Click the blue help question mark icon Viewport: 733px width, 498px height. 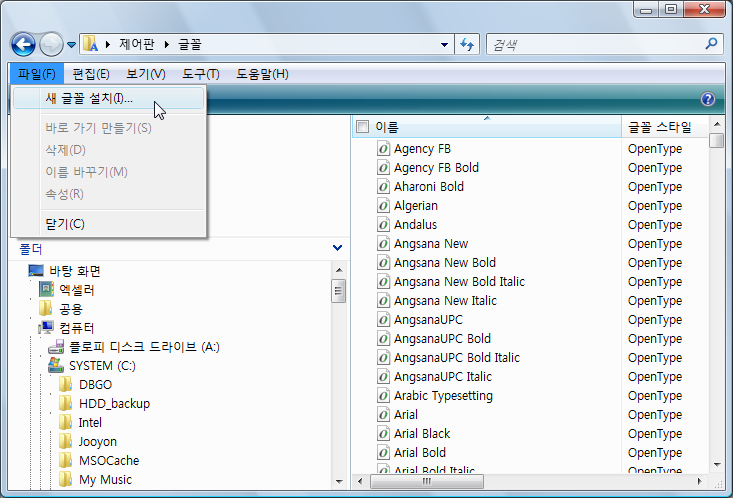[708, 99]
